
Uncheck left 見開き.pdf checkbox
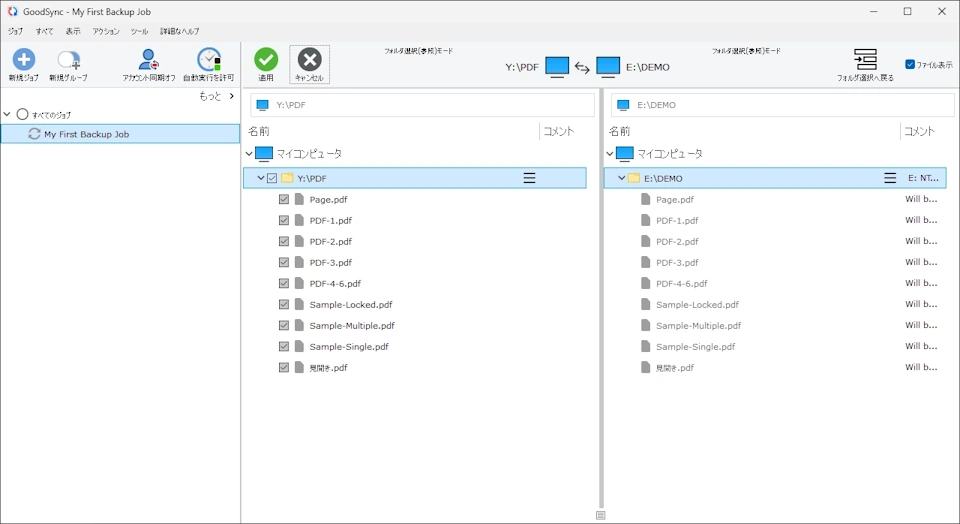(x=283, y=367)
